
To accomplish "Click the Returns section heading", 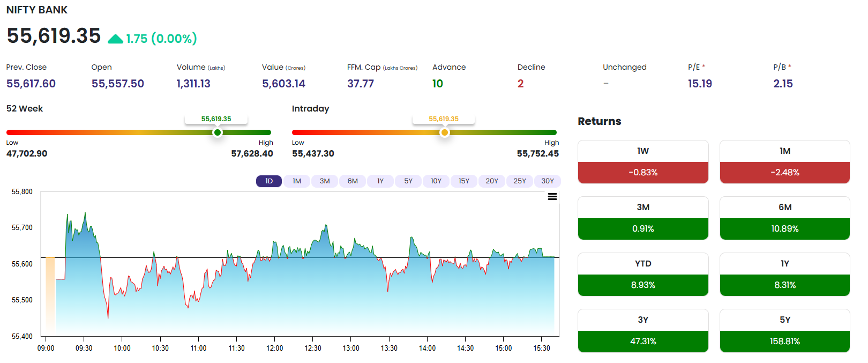I will [600, 121].
